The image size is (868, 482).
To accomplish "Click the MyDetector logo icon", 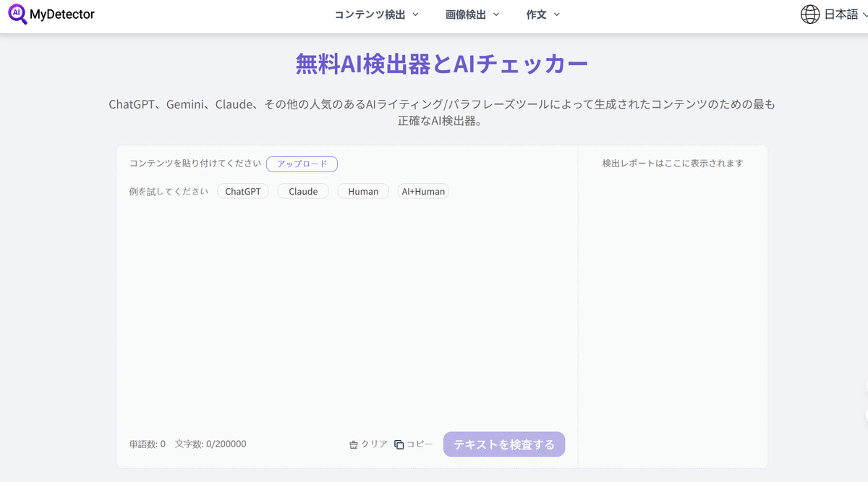I will point(18,14).
